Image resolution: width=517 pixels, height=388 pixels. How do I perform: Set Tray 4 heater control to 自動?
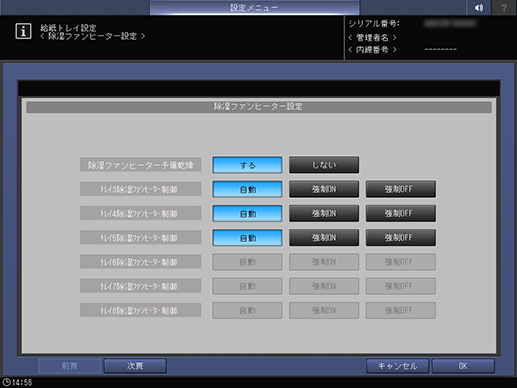[x=247, y=214]
